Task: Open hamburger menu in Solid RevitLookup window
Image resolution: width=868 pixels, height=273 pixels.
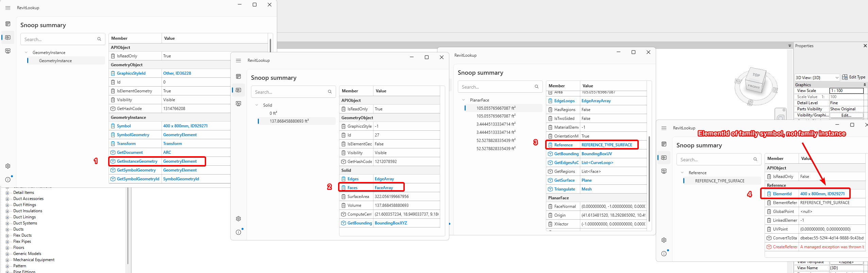Action: pos(238,60)
